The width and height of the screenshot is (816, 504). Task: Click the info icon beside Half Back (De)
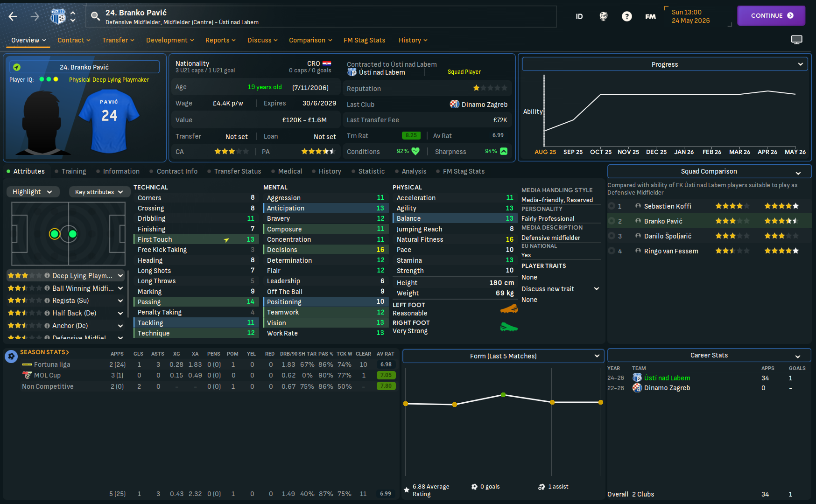click(x=47, y=313)
